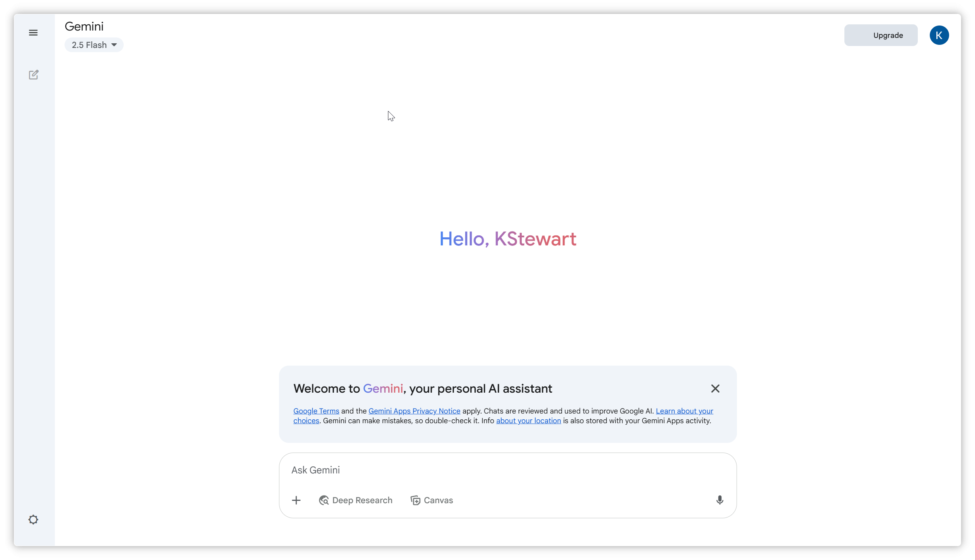Open the settings gear in sidebar

tap(33, 519)
